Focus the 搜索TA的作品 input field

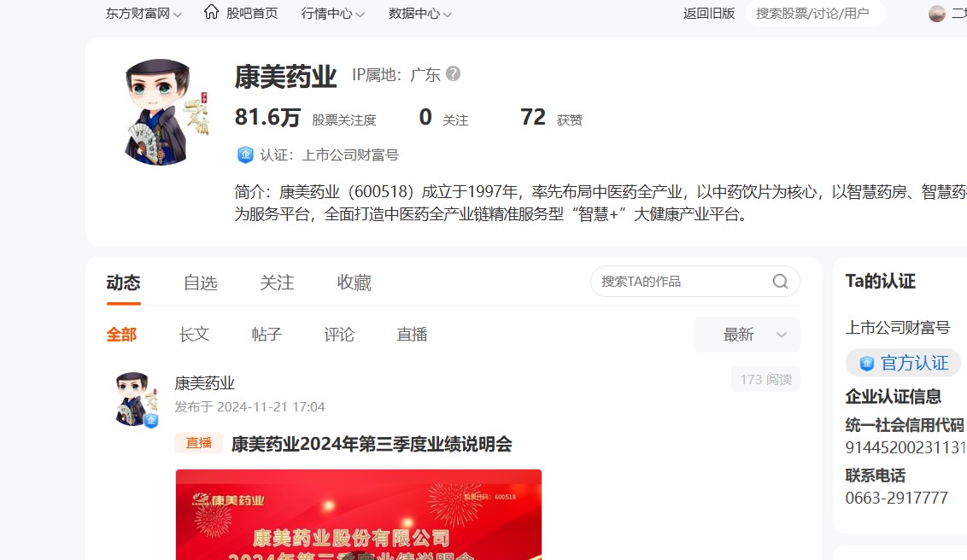[x=682, y=282]
